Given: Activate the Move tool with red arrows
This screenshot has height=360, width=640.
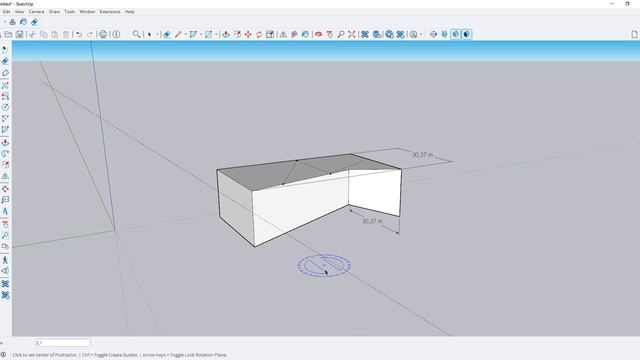Looking at the screenshot, I should [x=248, y=34].
